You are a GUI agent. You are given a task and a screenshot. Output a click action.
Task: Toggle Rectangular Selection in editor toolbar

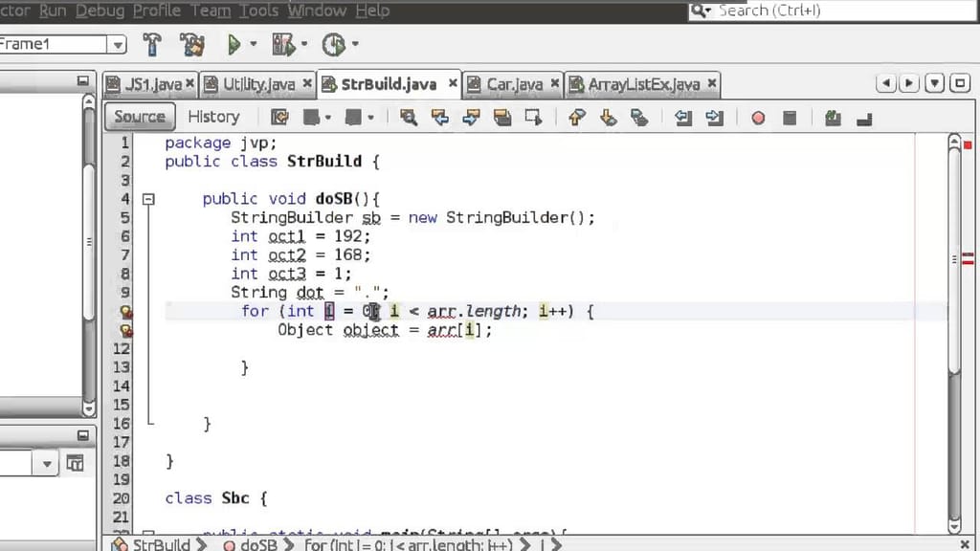click(x=534, y=117)
